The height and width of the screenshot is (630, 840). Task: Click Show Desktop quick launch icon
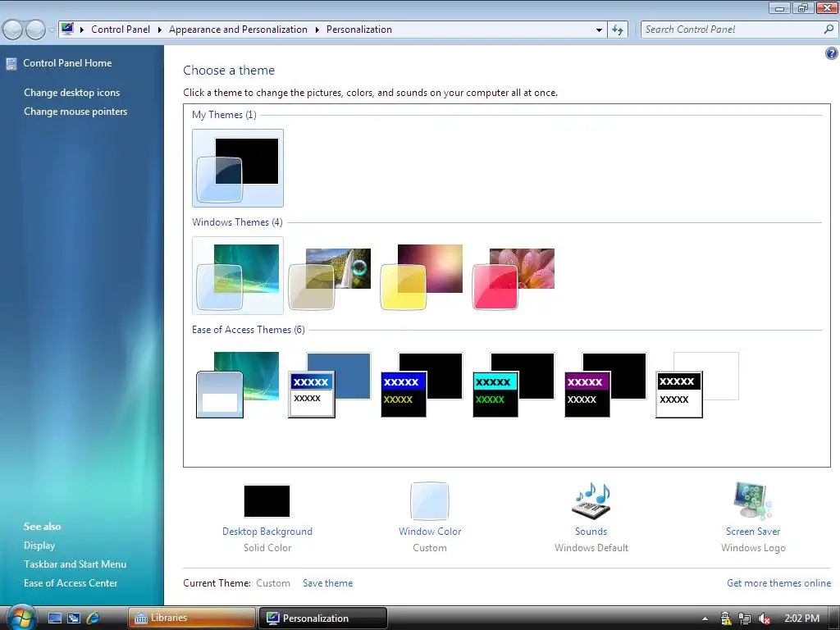tap(55, 619)
